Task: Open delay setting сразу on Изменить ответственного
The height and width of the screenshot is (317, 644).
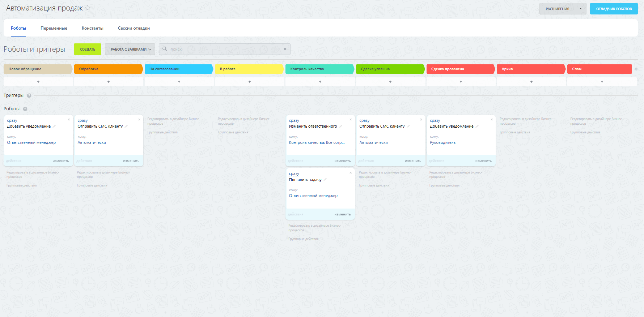Action: [294, 120]
